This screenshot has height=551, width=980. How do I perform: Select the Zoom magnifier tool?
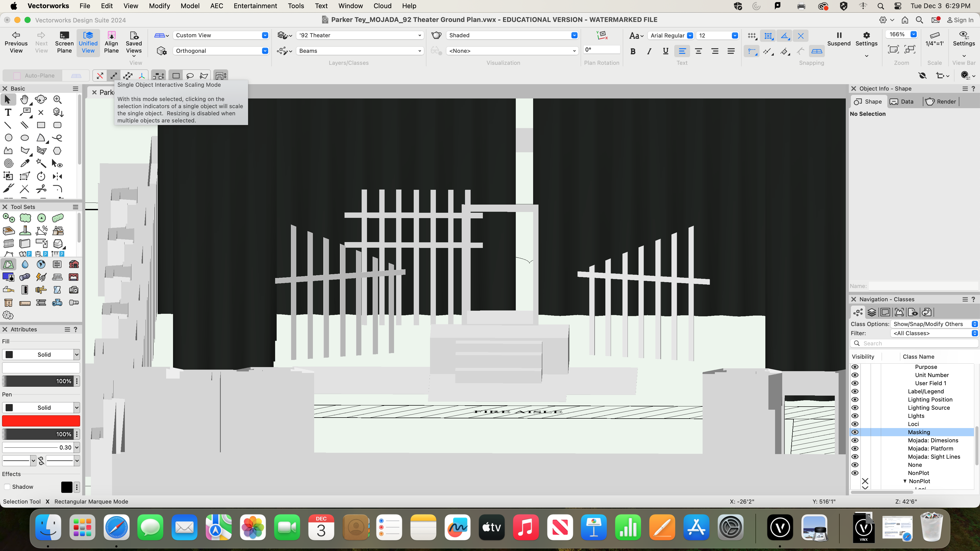[x=57, y=100]
